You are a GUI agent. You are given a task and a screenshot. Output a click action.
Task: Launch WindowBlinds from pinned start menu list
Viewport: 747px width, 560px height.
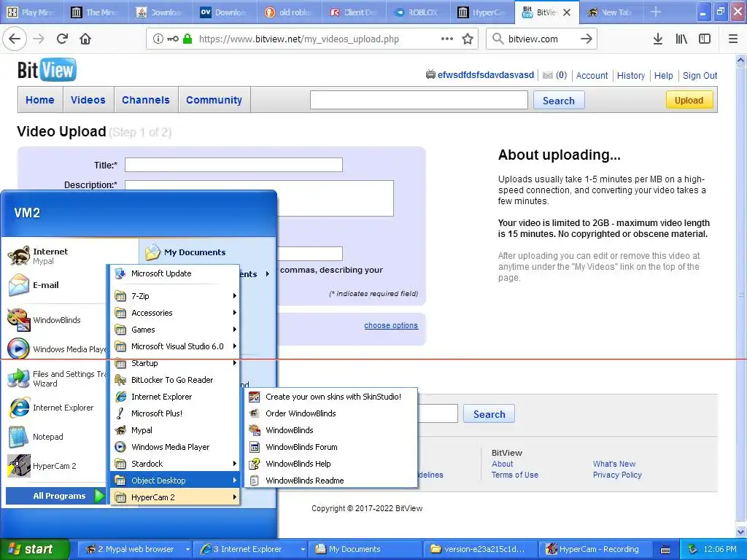click(x=55, y=320)
